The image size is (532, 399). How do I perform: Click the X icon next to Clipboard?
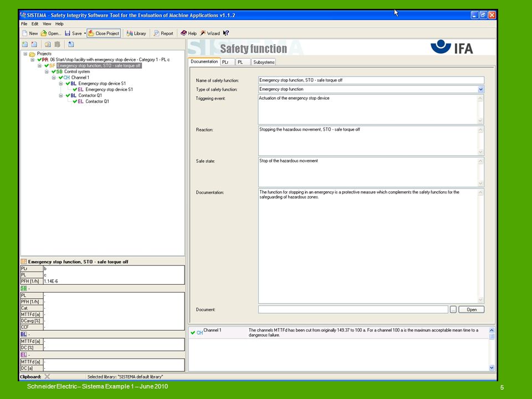47,376
